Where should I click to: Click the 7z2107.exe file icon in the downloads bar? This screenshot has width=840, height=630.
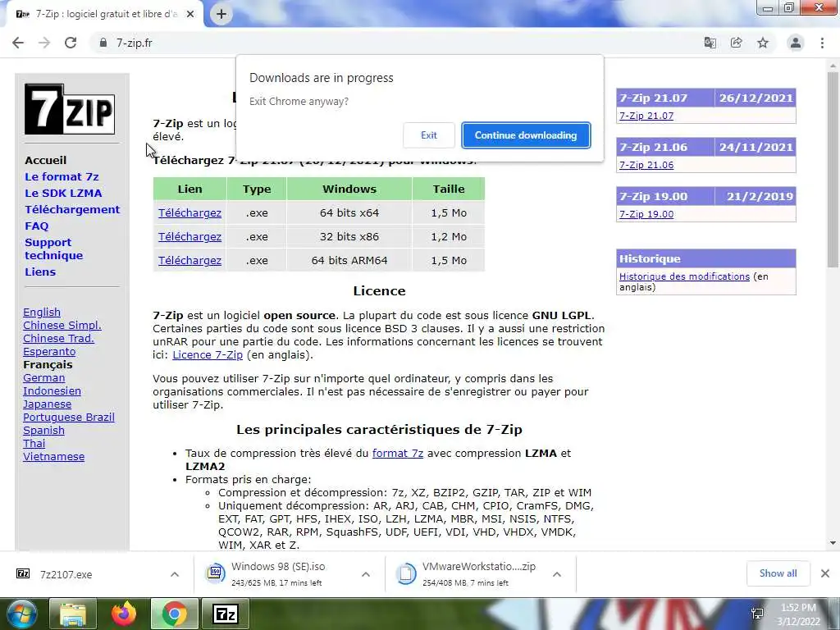pos(23,574)
